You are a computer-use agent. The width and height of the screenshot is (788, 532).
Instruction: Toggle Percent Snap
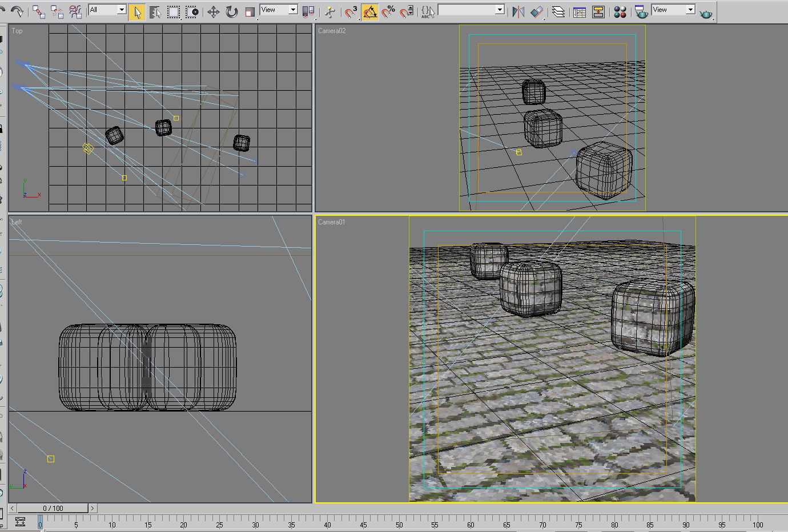[391, 11]
